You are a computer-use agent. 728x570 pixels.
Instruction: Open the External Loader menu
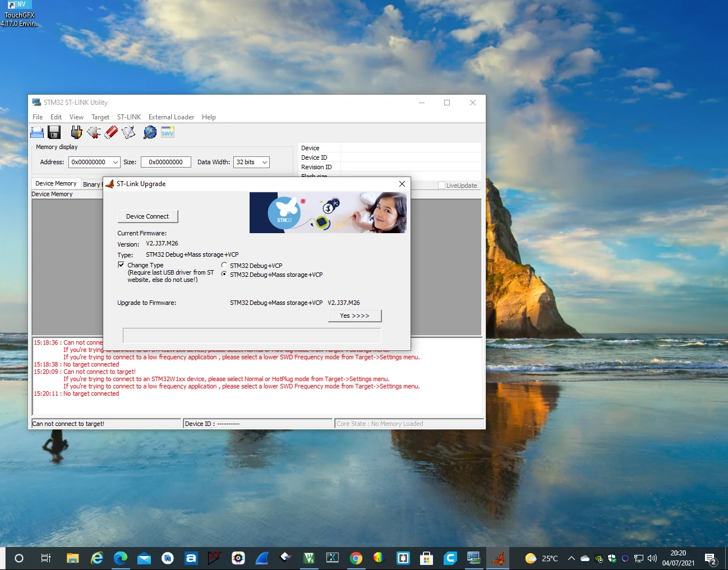pos(171,117)
